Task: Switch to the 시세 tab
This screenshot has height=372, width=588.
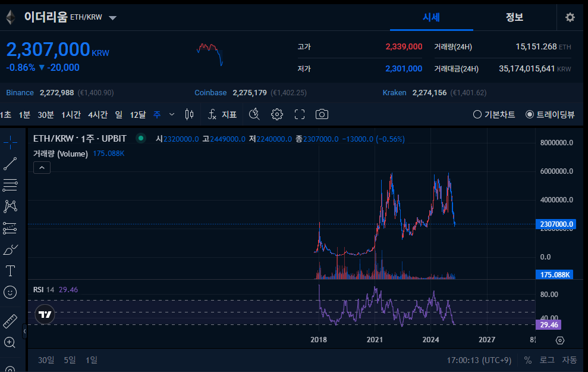Action: 431,17
